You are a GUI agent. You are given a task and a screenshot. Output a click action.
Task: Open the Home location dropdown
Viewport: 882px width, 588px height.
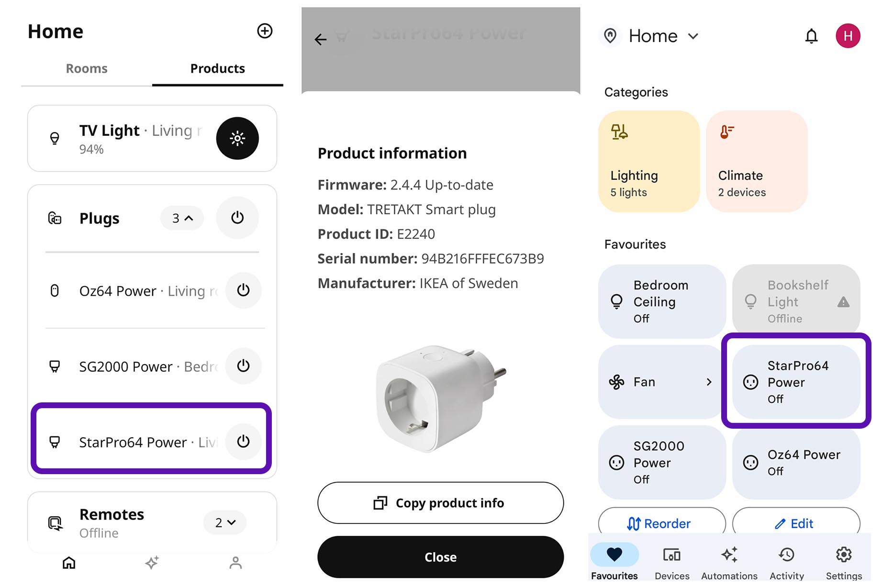coord(663,36)
